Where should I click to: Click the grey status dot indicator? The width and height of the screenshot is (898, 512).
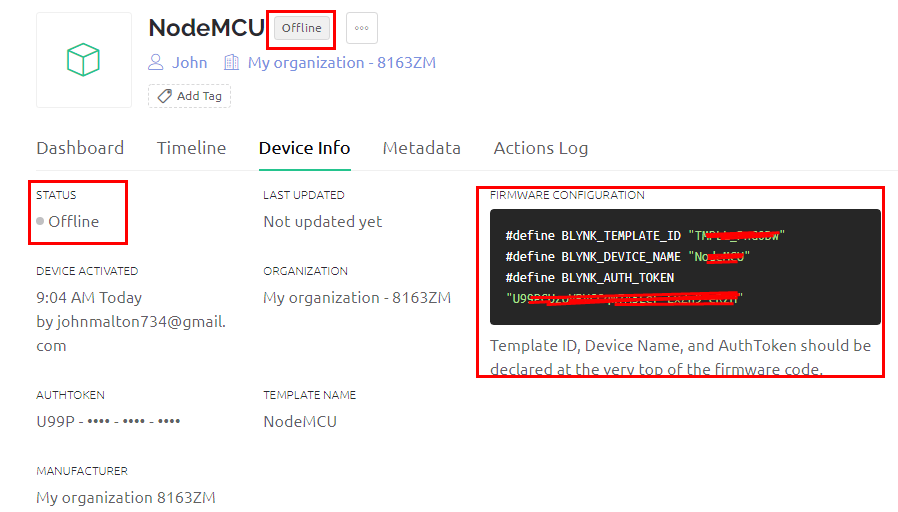(x=40, y=221)
